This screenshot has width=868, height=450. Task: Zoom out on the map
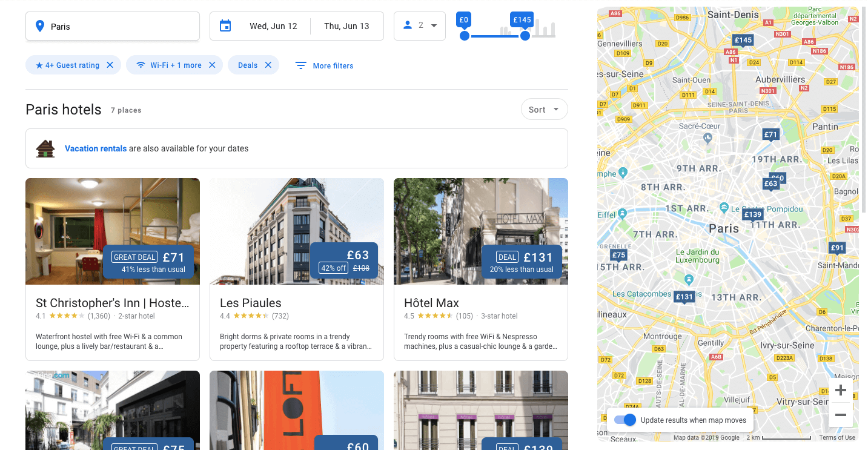(841, 415)
